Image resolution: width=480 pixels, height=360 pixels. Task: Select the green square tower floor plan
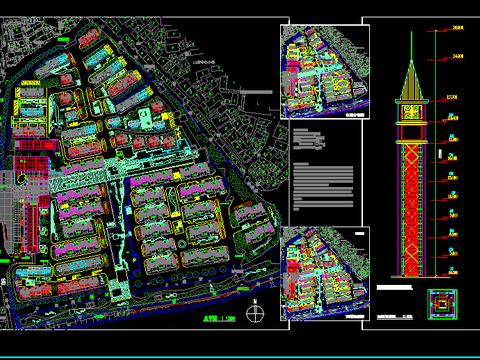click(442, 304)
